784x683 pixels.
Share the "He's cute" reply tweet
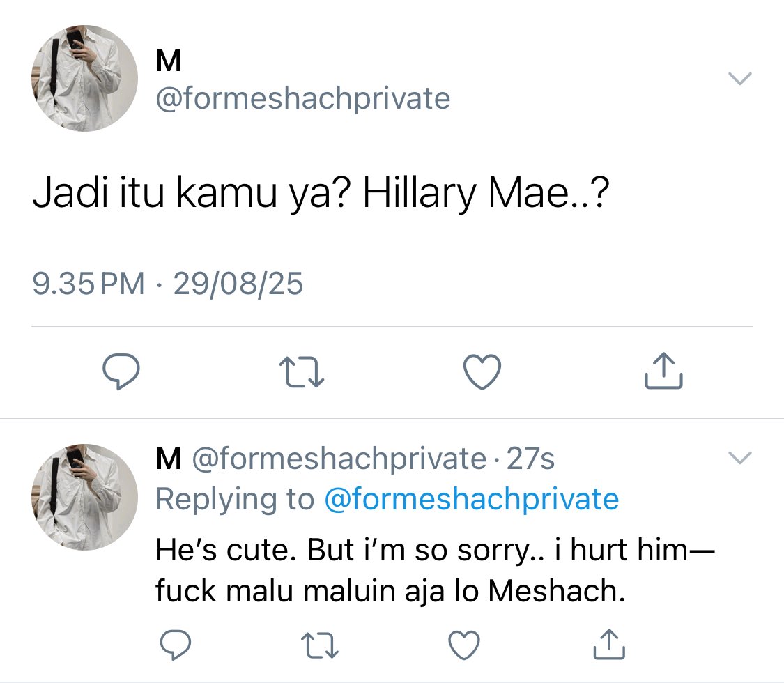609,645
